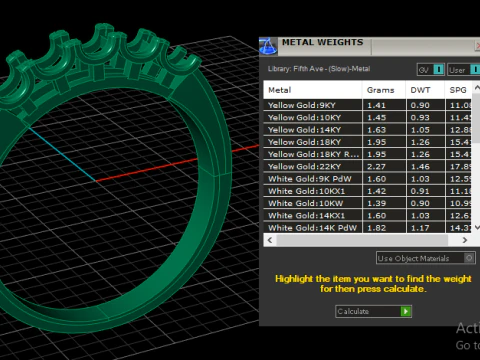This screenshot has height=360, width=480.
Task: Click grams value 1.63 for 14KY
Action: click(x=376, y=130)
